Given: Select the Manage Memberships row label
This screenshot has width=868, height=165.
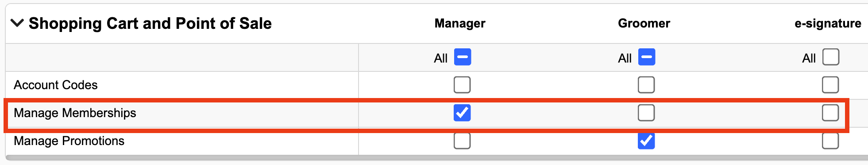Looking at the screenshot, I should [75, 113].
